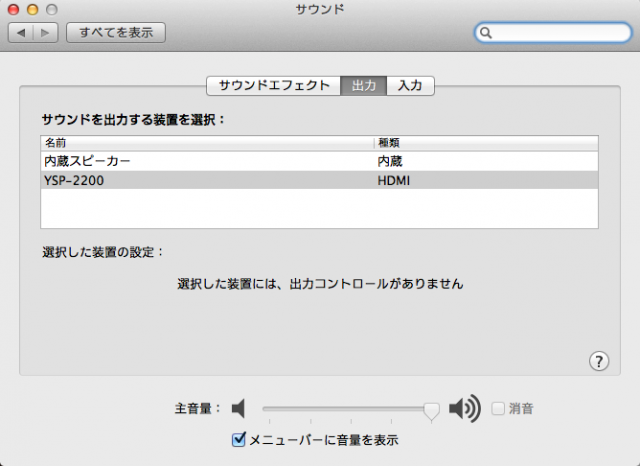The image size is (640, 466).
Task: Click the すべてを表示 button
Action: tap(116, 32)
